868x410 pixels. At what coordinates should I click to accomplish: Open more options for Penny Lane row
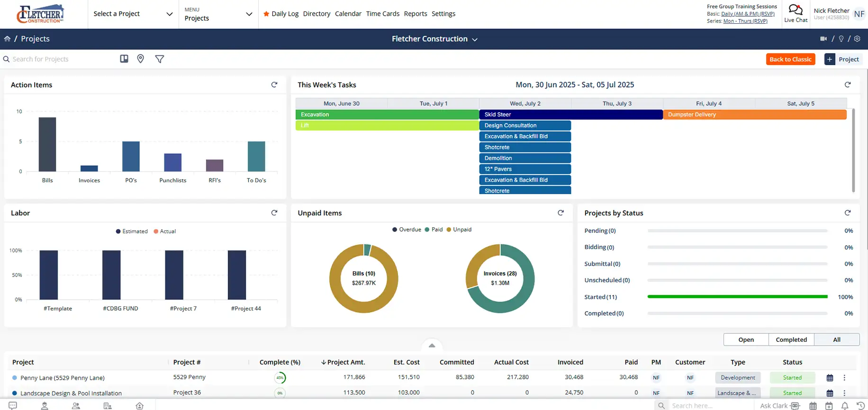pos(844,378)
